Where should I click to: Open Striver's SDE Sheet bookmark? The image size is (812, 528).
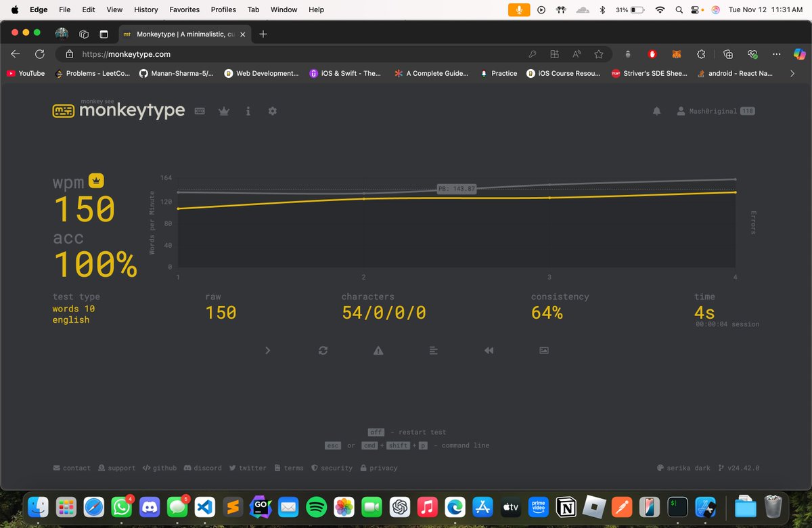[649, 73]
